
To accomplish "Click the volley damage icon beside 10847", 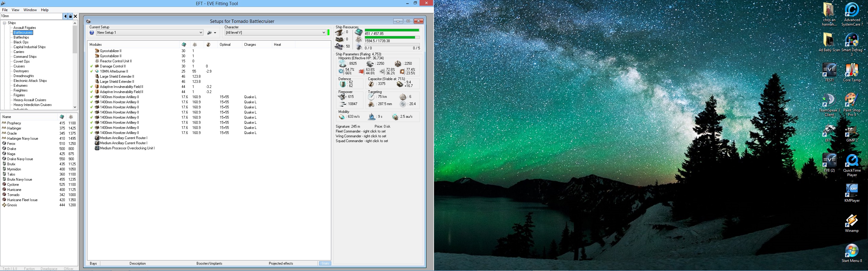I will [x=342, y=104].
